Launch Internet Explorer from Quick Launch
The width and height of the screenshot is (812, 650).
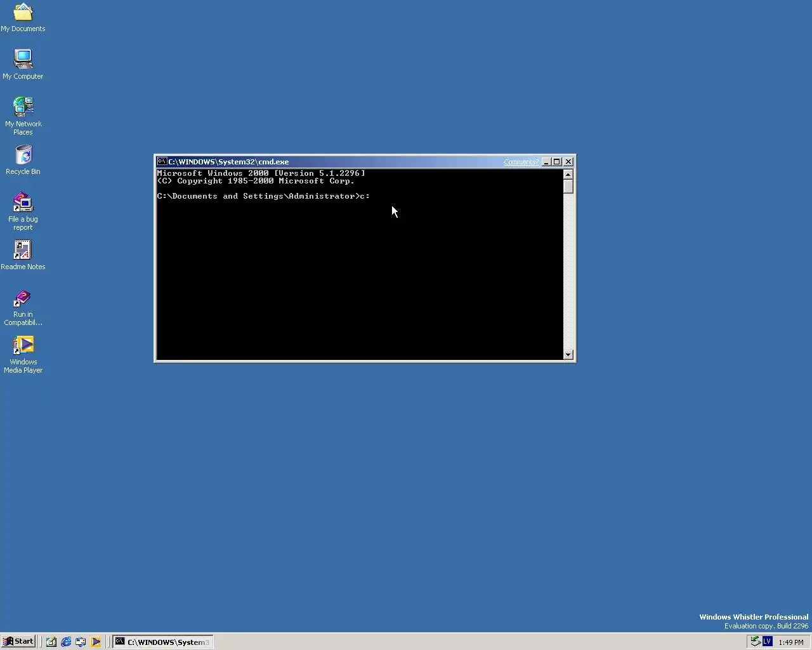66,642
